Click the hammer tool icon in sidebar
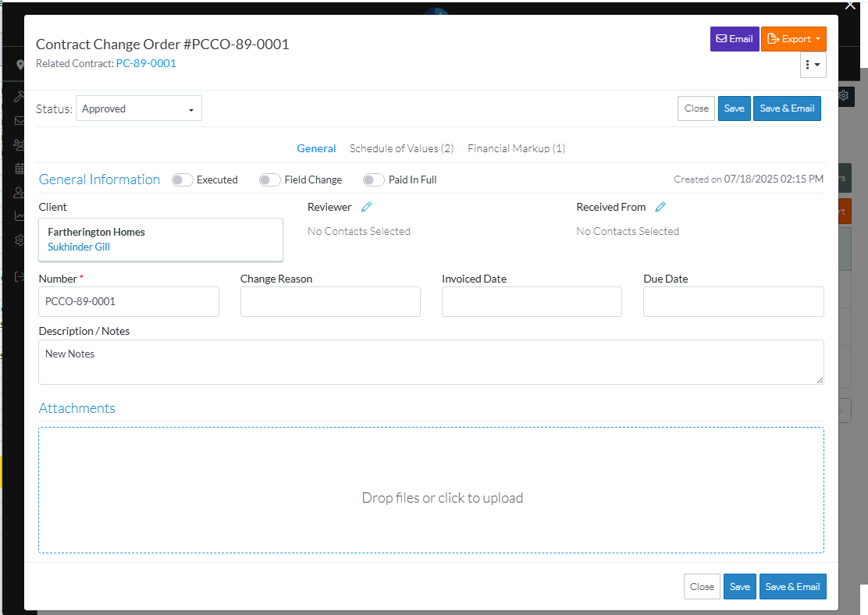868x615 pixels. 20,96
